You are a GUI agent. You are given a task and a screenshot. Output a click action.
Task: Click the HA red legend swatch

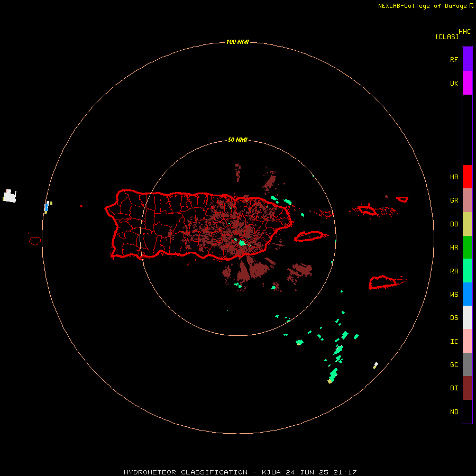click(x=467, y=177)
